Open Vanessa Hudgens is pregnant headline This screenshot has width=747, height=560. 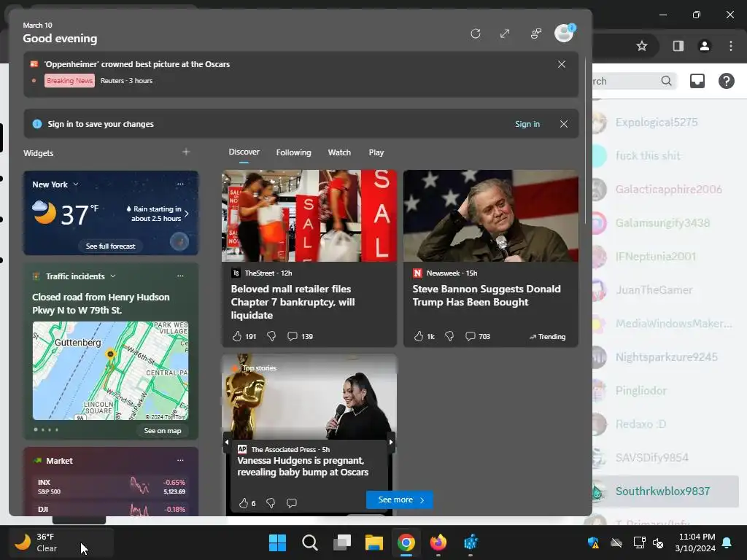(303, 466)
